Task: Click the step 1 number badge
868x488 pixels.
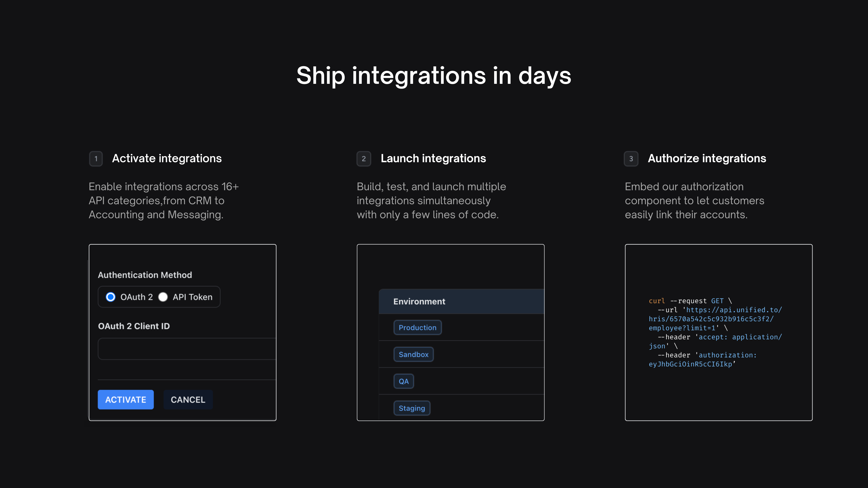Action: click(96, 159)
